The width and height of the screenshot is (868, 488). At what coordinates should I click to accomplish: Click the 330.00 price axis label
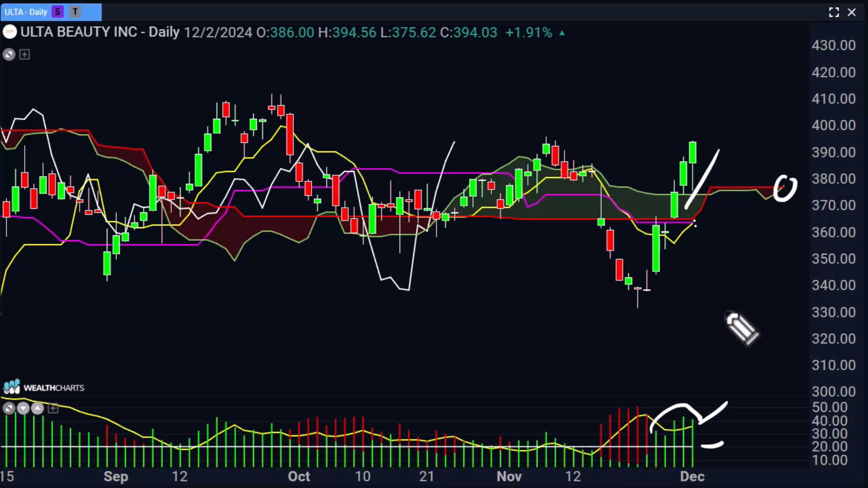833,312
